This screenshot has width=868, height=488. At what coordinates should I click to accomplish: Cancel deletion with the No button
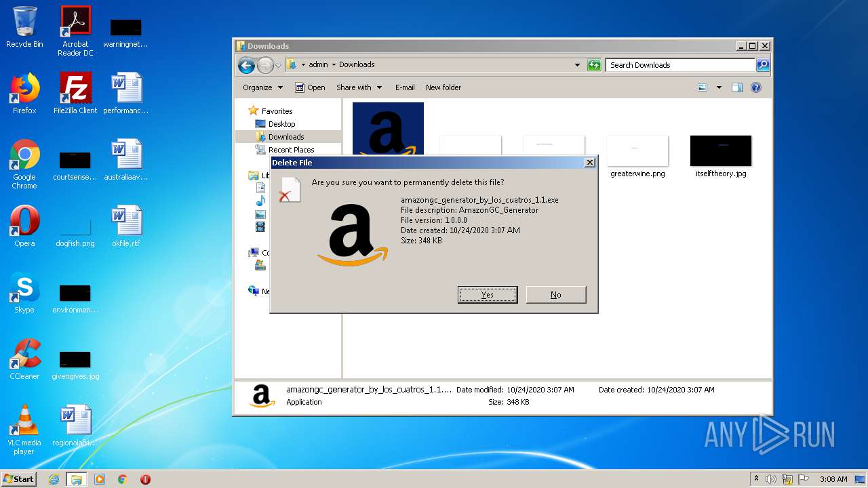point(556,294)
